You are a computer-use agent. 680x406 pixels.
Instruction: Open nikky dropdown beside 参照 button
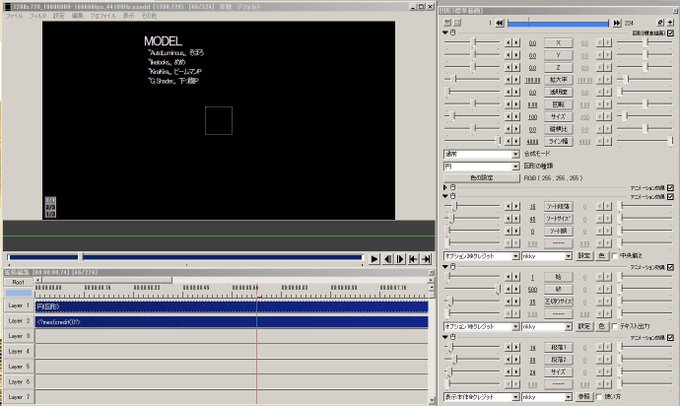[547, 396]
